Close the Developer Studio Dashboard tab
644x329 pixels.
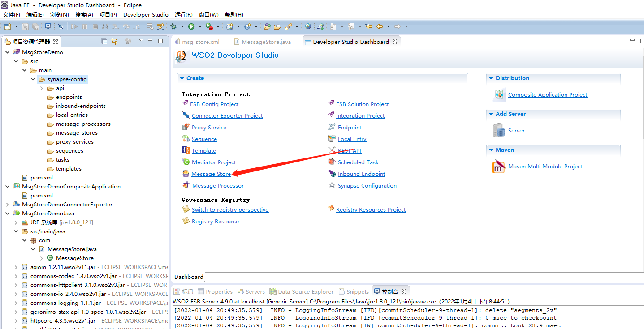coord(395,42)
